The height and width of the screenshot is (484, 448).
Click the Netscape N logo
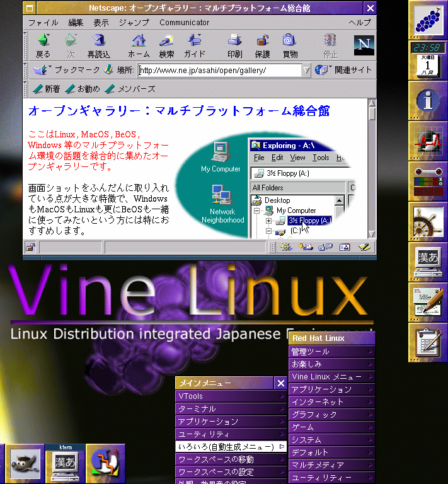coord(364,45)
